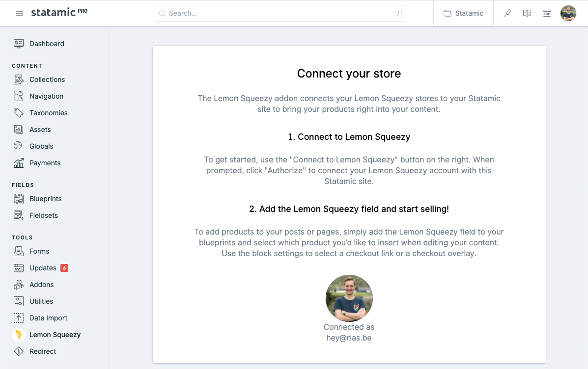Open Payments in sidebar
Image resolution: width=588 pixels, height=369 pixels.
[45, 163]
